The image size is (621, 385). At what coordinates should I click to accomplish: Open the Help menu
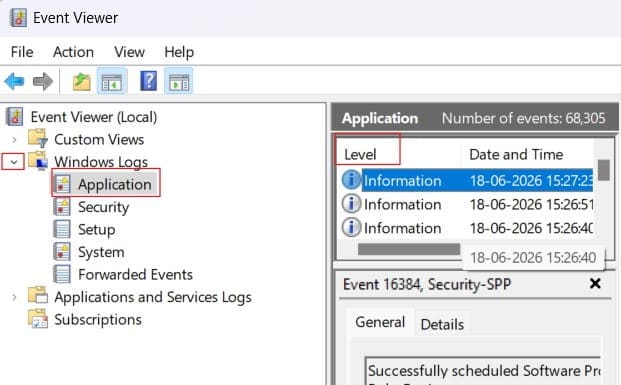coord(179,52)
